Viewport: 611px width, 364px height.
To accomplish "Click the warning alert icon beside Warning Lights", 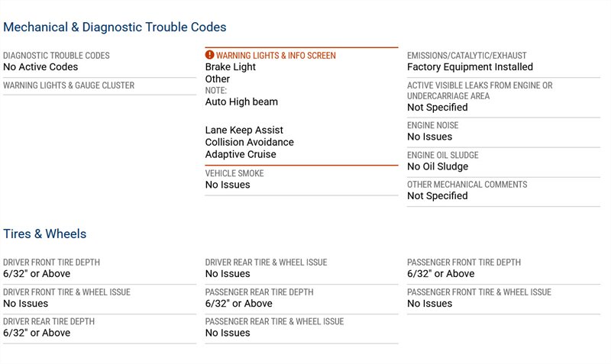I will pos(210,56).
